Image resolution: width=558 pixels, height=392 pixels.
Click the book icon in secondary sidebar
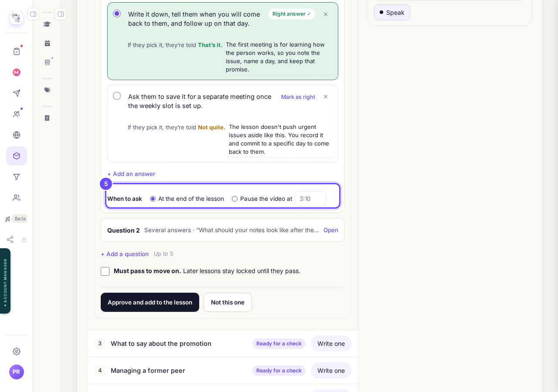47,62
